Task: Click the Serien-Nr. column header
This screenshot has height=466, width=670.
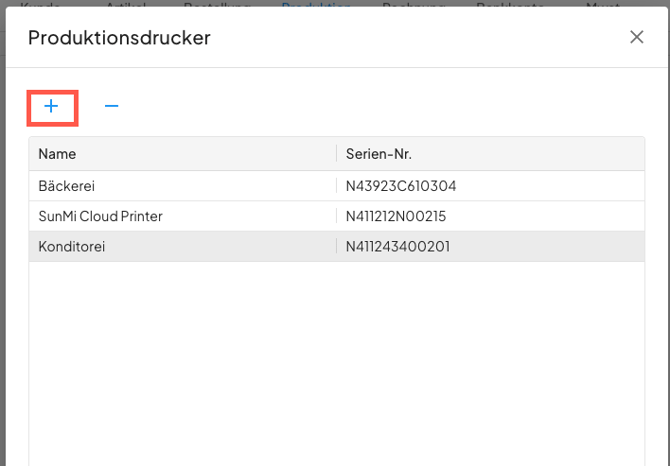Action: [x=379, y=154]
